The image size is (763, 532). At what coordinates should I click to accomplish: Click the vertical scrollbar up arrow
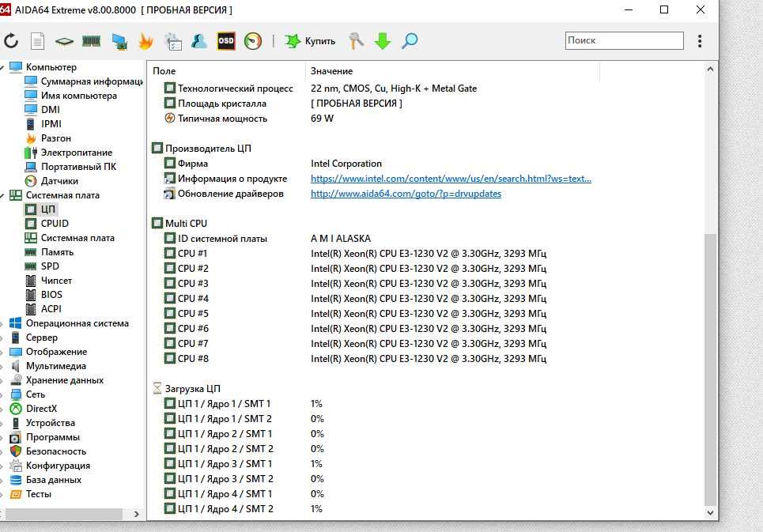point(710,69)
